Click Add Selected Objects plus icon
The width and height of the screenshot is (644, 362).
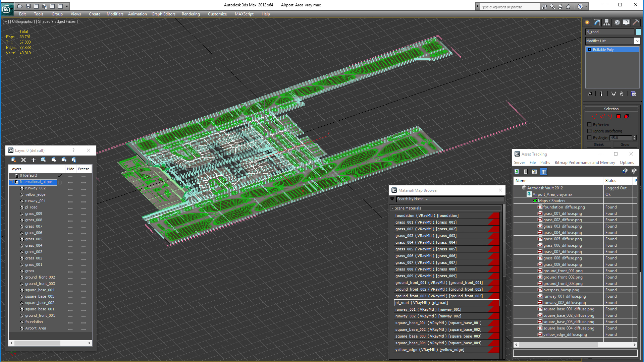[x=34, y=160]
